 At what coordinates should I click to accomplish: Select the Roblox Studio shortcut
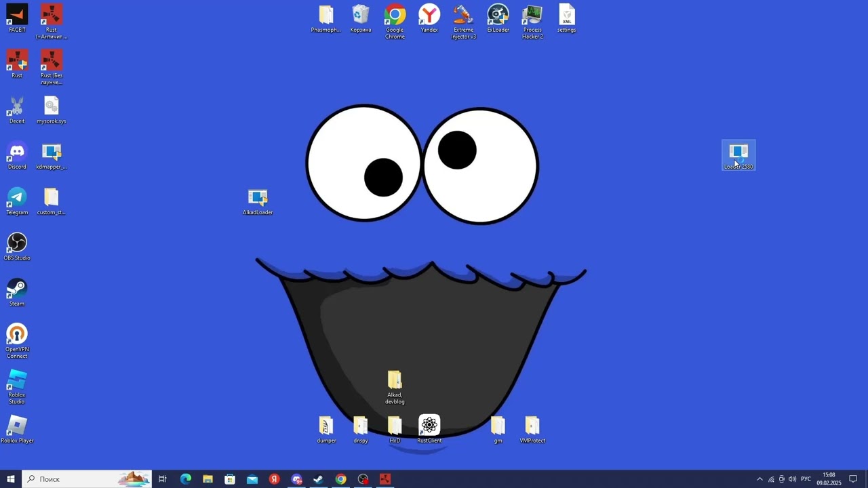click(x=17, y=387)
